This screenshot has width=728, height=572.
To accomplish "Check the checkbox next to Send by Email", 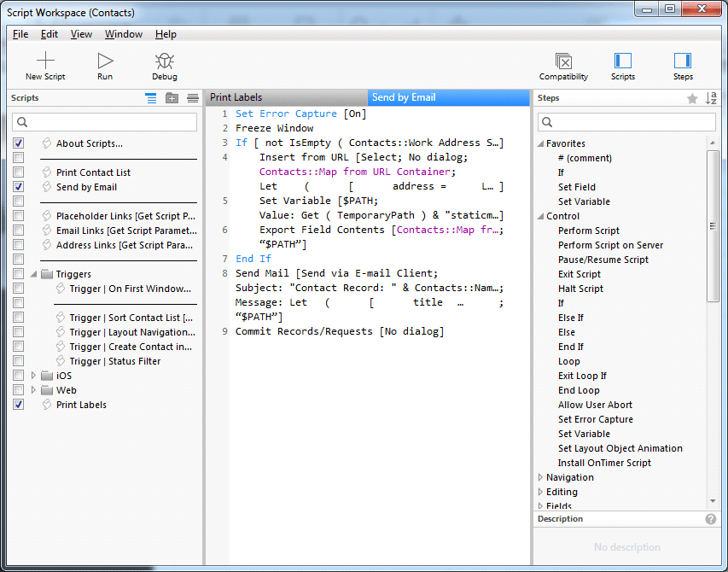I will 18,186.
